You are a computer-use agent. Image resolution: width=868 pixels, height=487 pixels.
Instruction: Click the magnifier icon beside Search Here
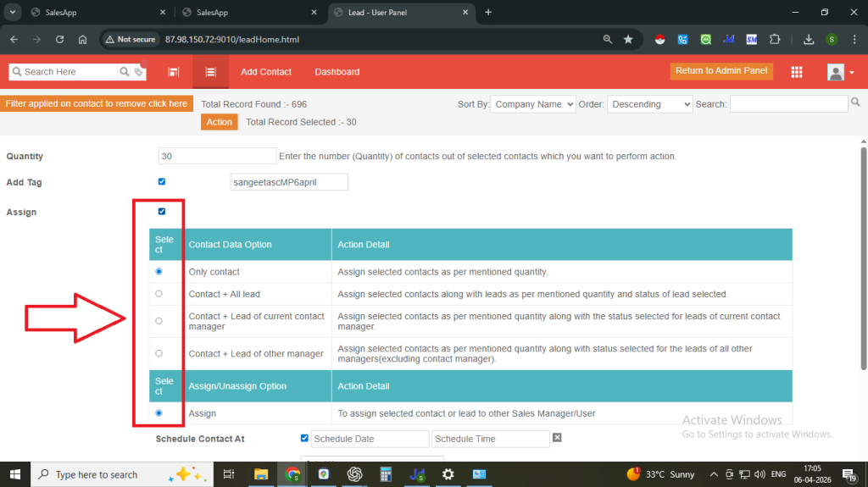tap(125, 72)
